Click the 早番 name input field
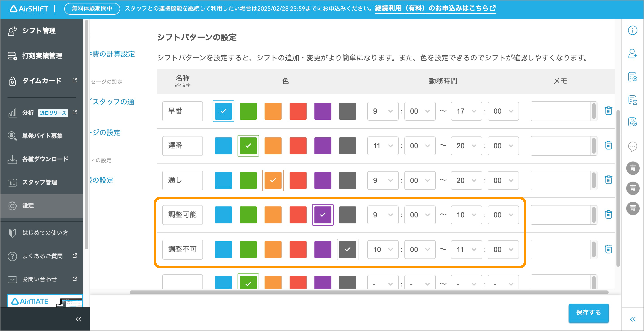Screen dimensions: 644x331 coord(182,111)
